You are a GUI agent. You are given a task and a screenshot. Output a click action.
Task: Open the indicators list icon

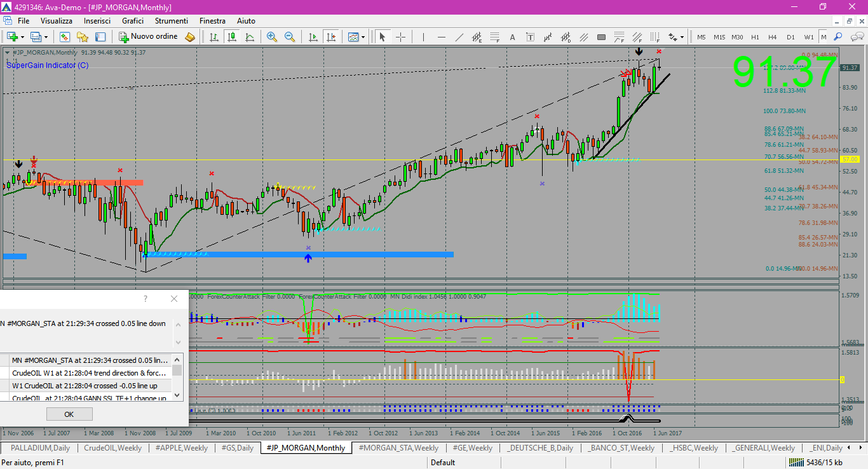[353, 37]
